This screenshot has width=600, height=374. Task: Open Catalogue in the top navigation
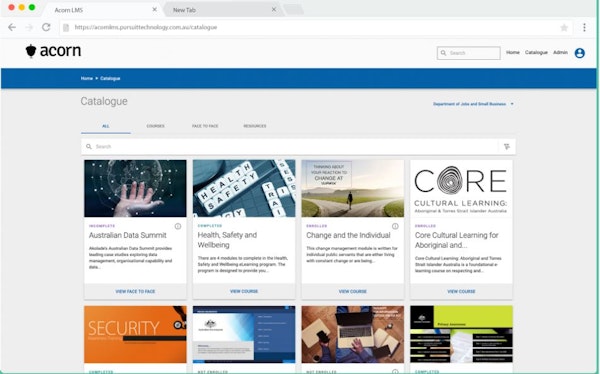pos(536,52)
